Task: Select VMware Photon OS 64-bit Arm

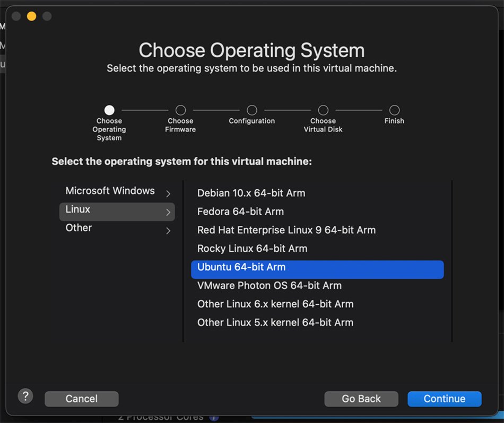Action: pyautogui.click(x=269, y=286)
